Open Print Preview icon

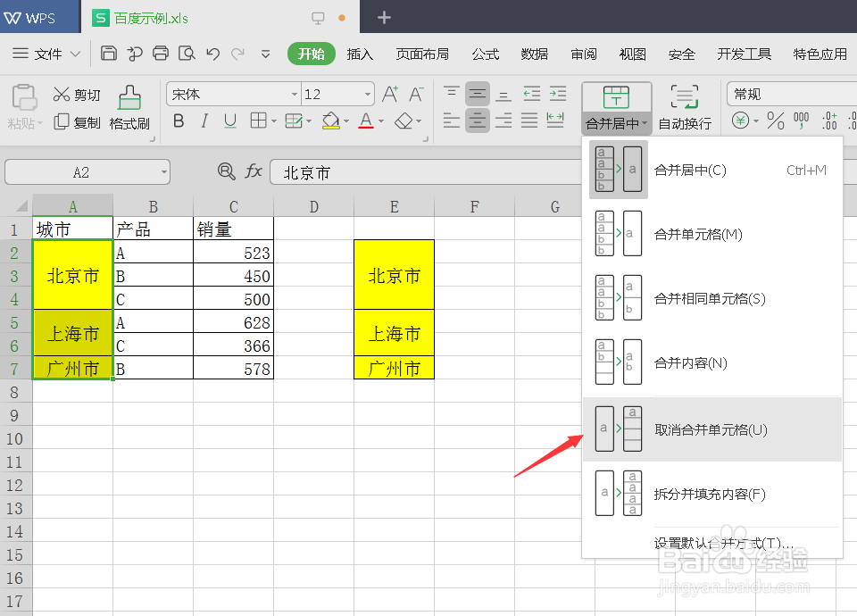187,53
